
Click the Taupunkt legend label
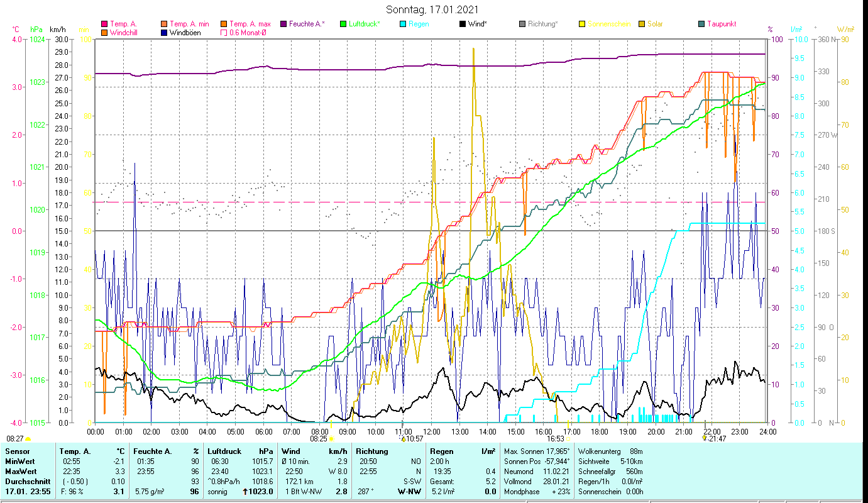[x=722, y=24]
